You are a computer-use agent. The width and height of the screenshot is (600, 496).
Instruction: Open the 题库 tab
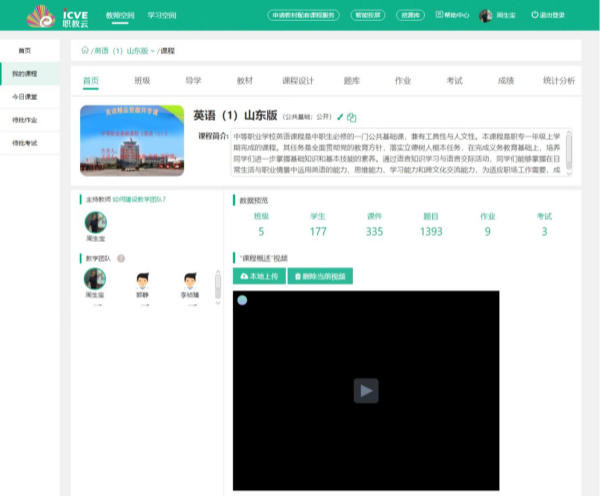tap(351, 81)
